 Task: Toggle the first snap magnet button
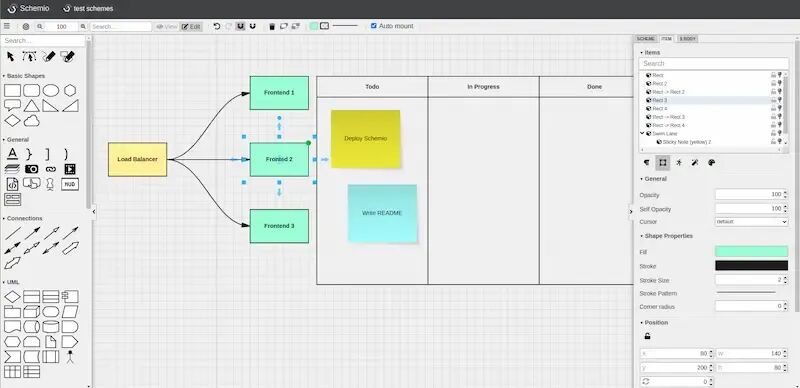pyautogui.click(x=241, y=26)
